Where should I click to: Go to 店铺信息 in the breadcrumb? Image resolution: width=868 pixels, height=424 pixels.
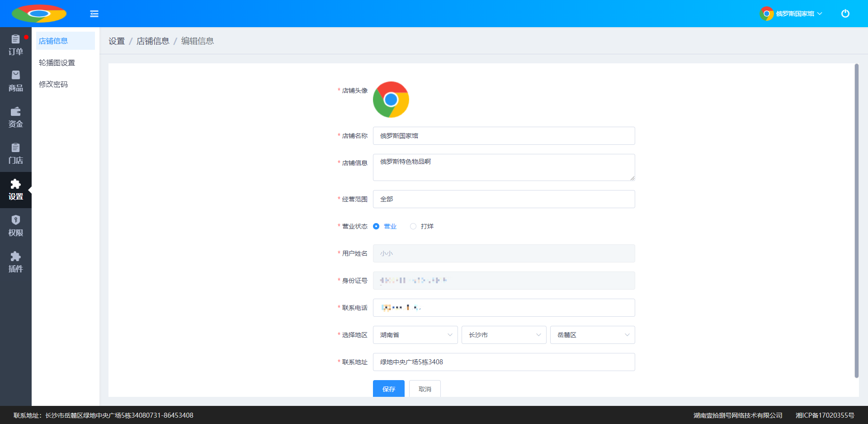pos(153,41)
